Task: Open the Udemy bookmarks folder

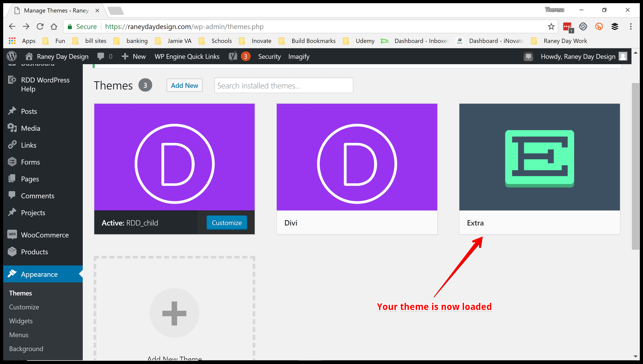Action: coord(359,41)
